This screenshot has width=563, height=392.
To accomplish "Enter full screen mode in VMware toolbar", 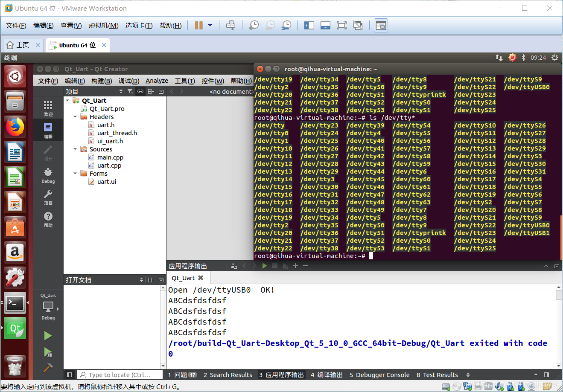I will [x=341, y=26].
